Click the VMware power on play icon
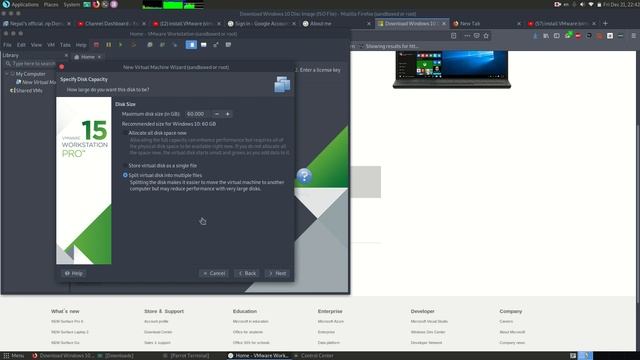The image size is (640, 360). click(120, 45)
